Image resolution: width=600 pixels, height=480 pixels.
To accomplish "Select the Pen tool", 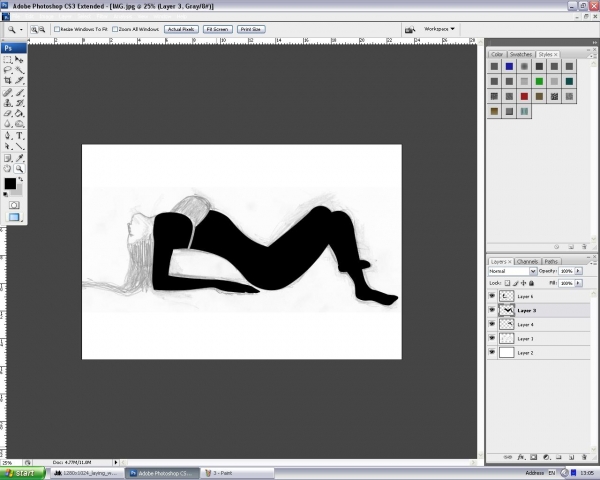I will (8, 136).
